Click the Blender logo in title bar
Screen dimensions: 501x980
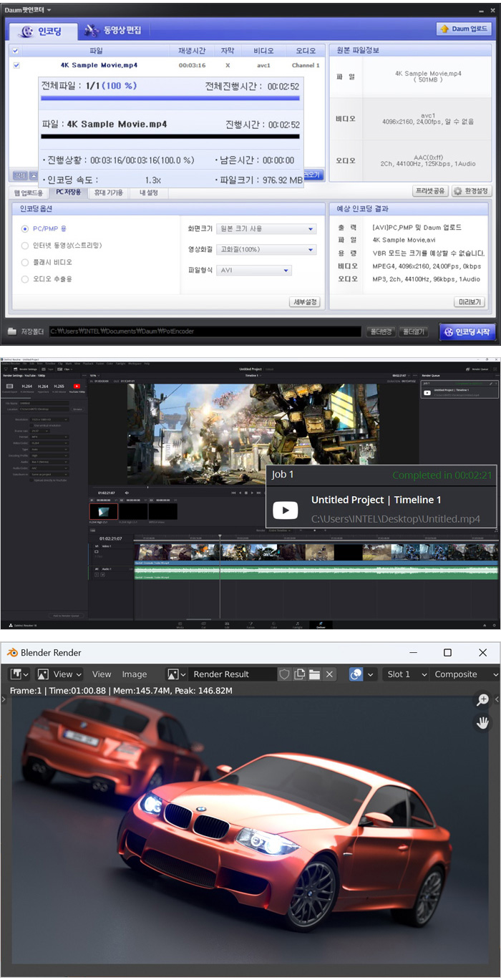point(12,652)
